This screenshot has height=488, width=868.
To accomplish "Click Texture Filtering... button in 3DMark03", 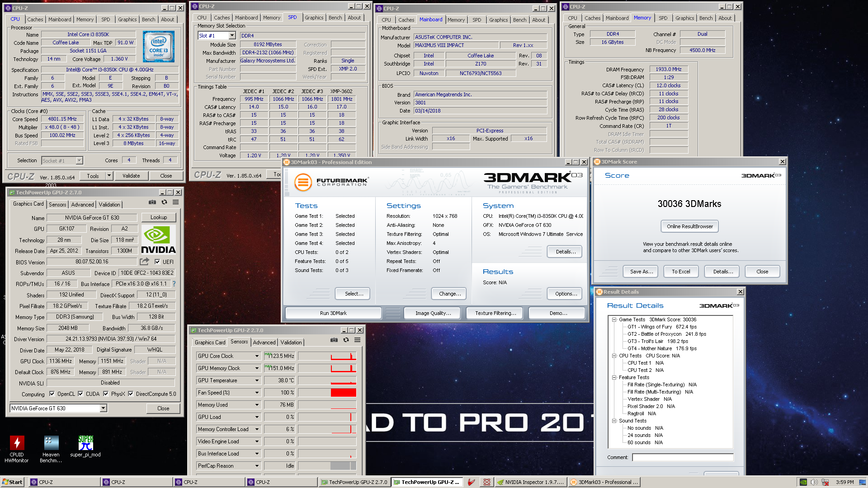I will tap(495, 313).
